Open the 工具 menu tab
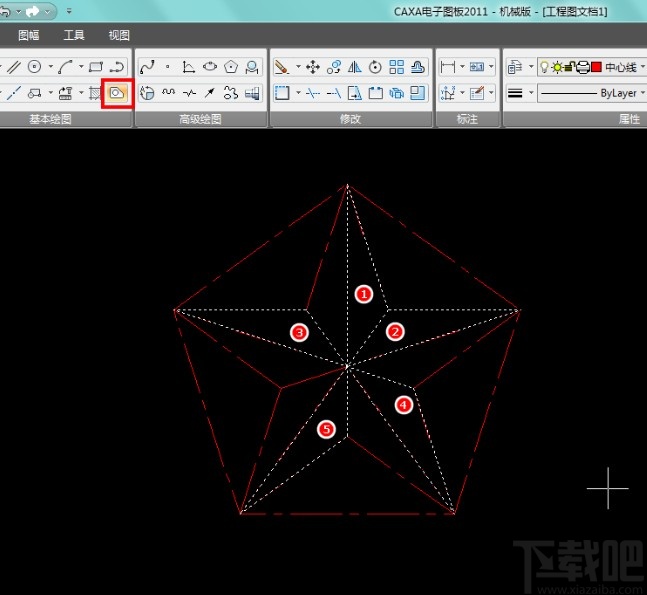 pyautogui.click(x=74, y=35)
